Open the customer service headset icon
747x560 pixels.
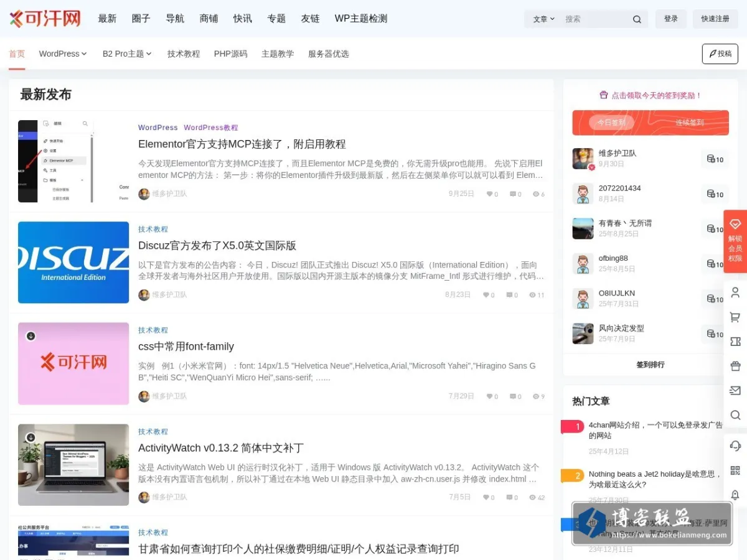(x=735, y=446)
